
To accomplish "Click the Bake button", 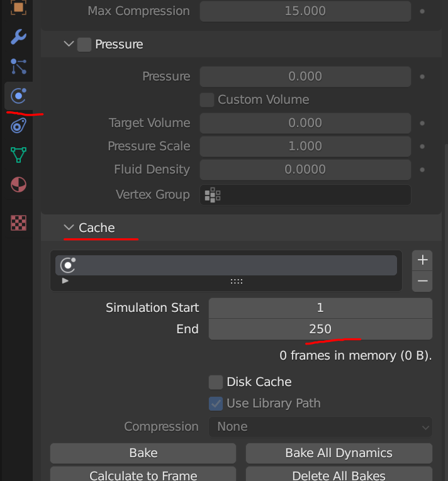I will [143, 453].
